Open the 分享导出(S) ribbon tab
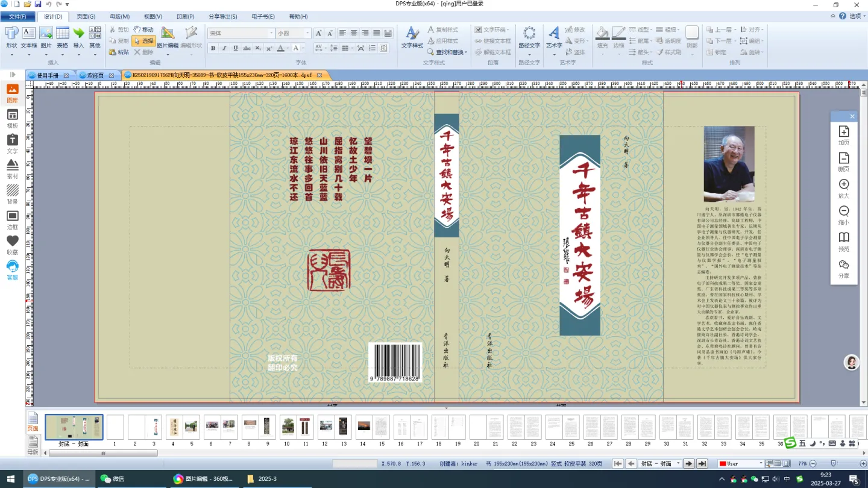 (222, 16)
